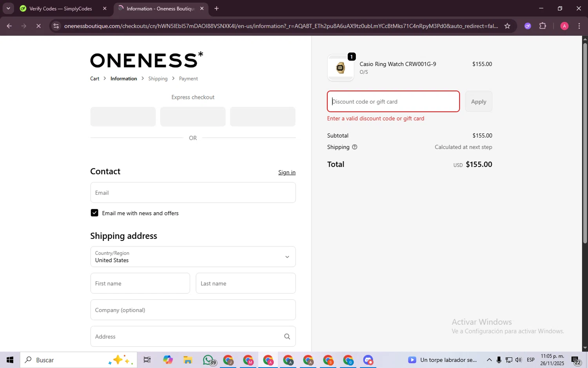Stop loading the page
Screen dimensions: 588x368
(x=38, y=26)
